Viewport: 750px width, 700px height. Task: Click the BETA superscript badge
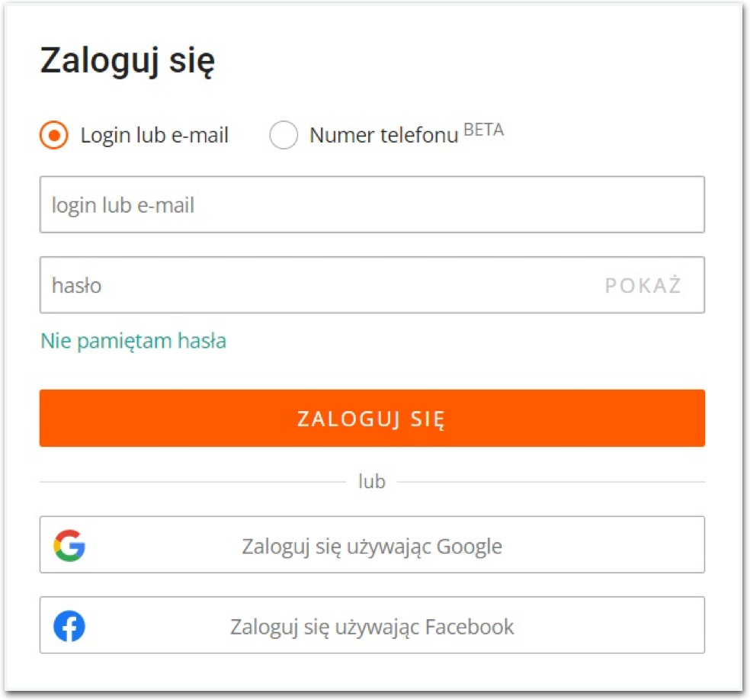pyautogui.click(x=484, y=130)
